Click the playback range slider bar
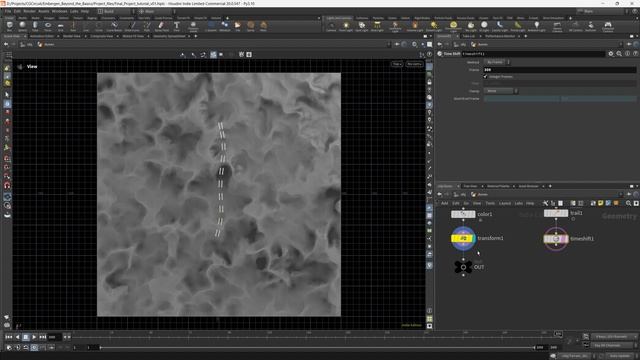This screenshot has height=360, width=640. tap(316, 347)
